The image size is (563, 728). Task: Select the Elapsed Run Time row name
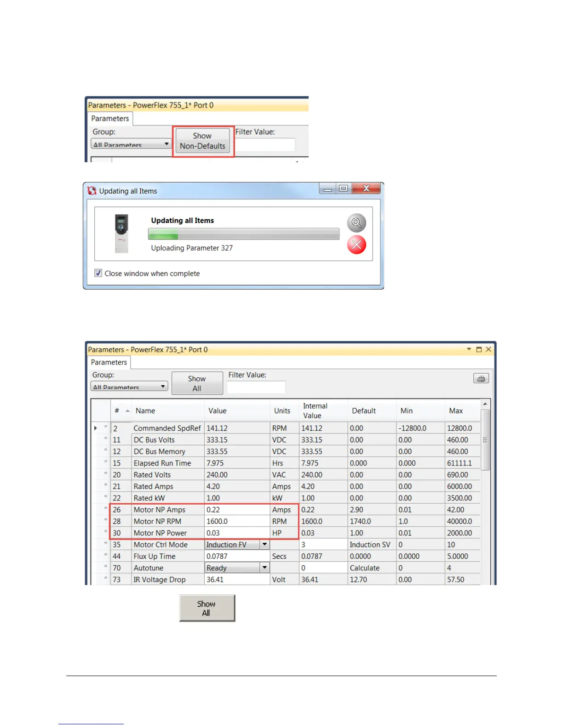pyautogui.click(x=162, y=463)
